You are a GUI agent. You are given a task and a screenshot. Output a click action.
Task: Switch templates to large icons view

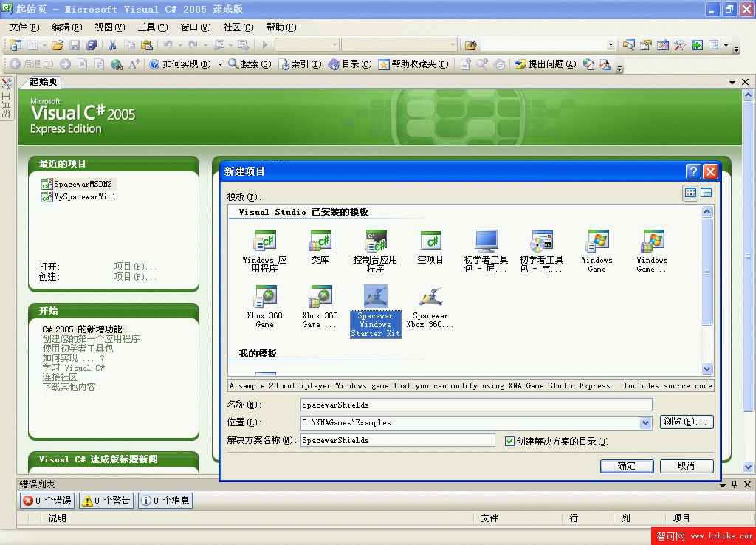click(x=690, y=193)
